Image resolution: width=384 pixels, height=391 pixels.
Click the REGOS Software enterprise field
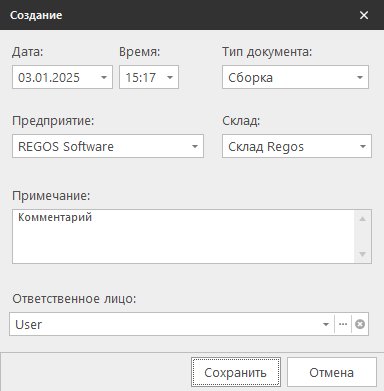click(108, 146)
